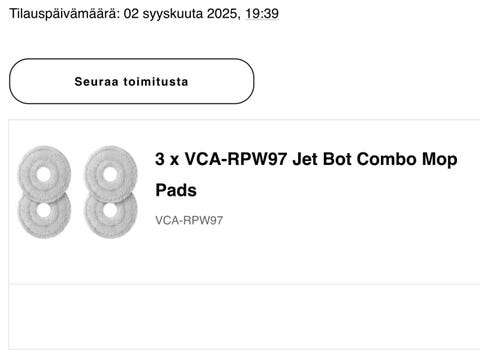
Task: Click the lower-left mop pad image
Action: point(44,215)
